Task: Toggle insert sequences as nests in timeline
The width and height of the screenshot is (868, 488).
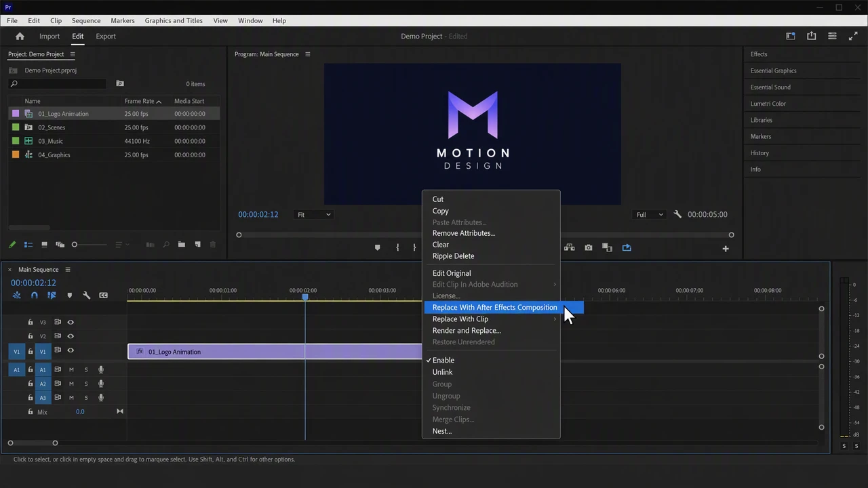Action: pos(17,296)
